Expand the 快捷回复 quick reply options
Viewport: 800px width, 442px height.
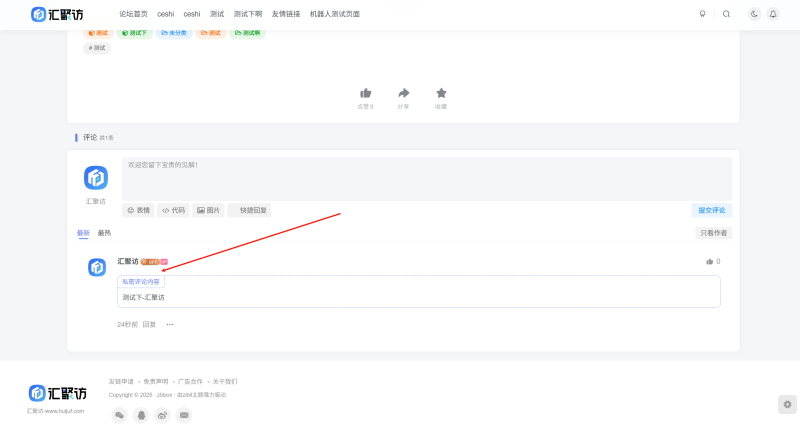pyautogui.click(x=249, y=210)
